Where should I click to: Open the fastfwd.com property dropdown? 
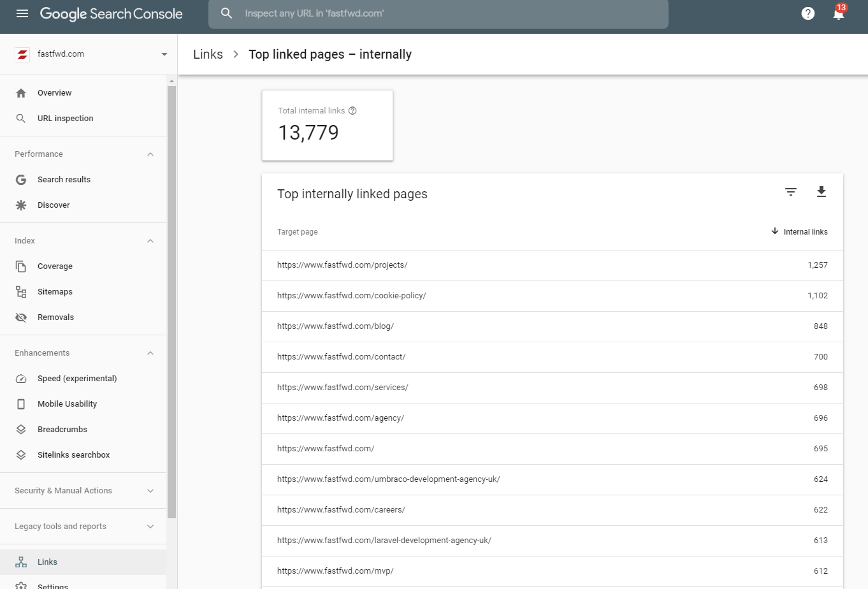pos(164,54)
